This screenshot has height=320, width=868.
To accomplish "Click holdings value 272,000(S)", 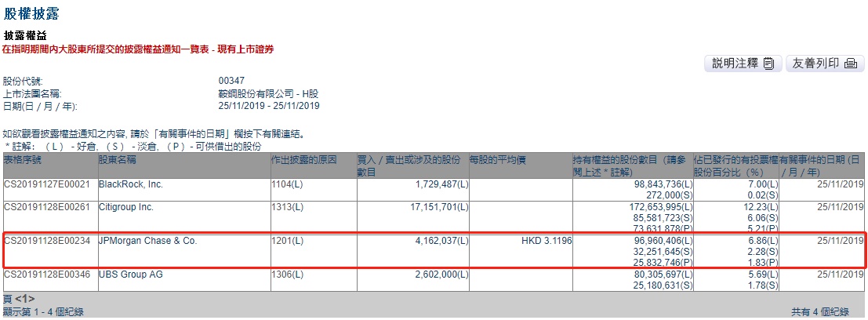I will 671,195.
